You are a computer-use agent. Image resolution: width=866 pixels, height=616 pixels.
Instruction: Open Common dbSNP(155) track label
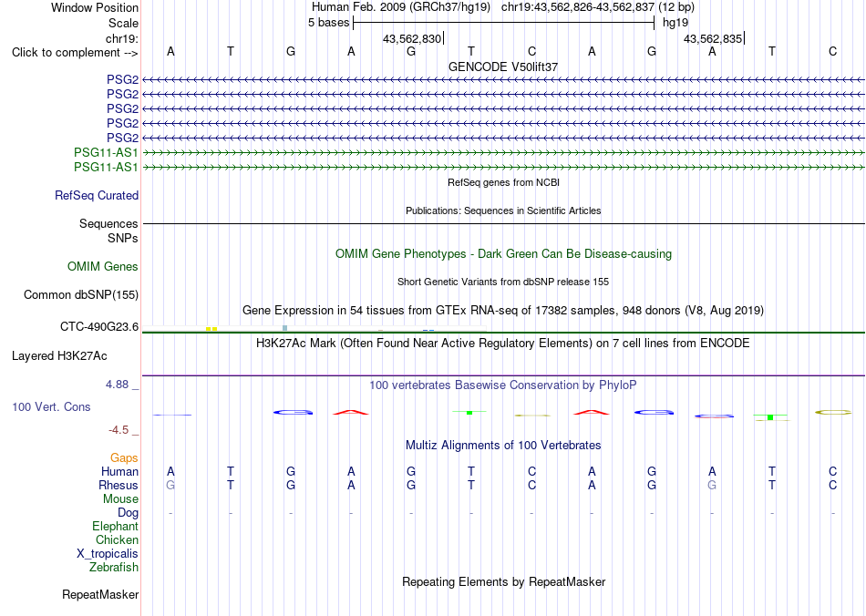coord(81,294)
